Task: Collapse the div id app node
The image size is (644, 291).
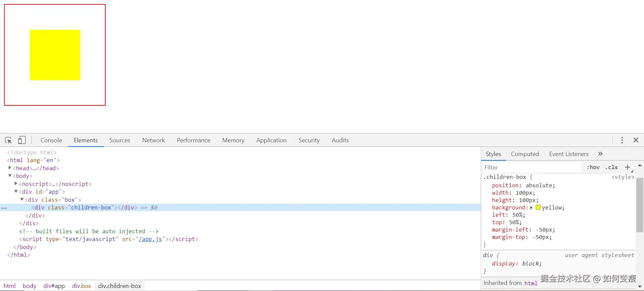Action: pyautogui.click(x=16, y=191)
